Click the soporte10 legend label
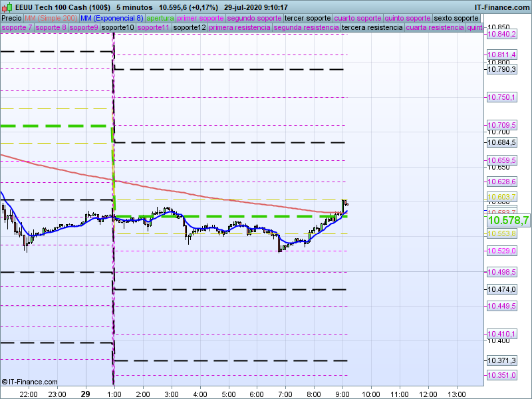 click(118, 28)
